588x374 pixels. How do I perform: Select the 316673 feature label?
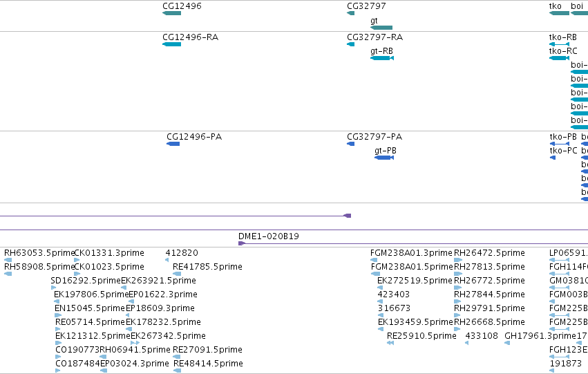(x=394, y=308)
